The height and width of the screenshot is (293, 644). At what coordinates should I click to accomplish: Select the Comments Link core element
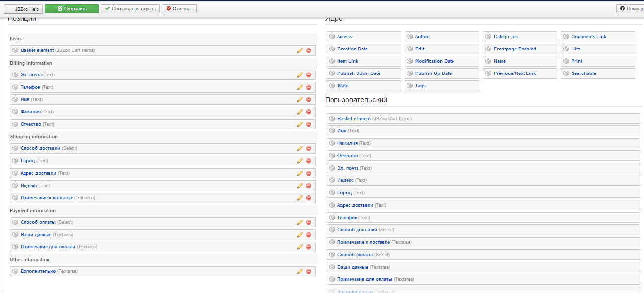pos(589,37)
